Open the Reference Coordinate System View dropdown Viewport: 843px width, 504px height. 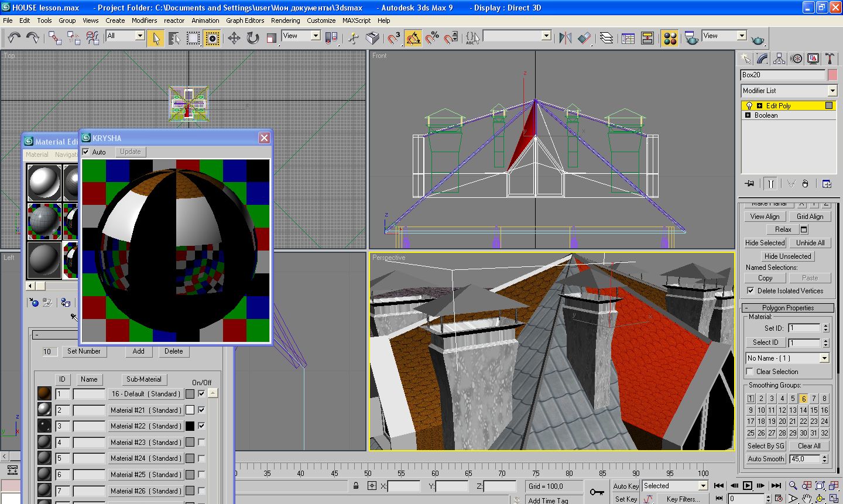pyautogui.click(x=301, y=36)
